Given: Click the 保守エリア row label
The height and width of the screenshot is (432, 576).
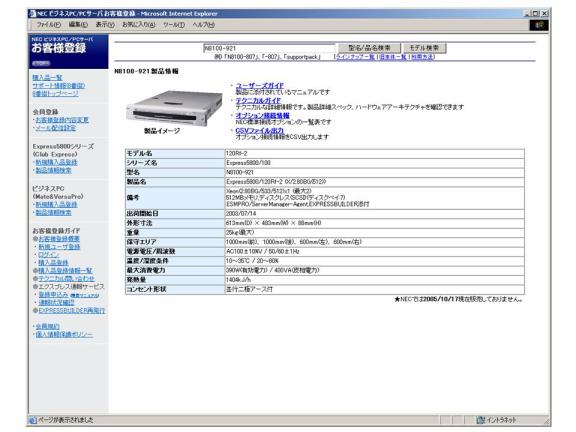Looking at the screenshot, I should (x=141, y=242).
